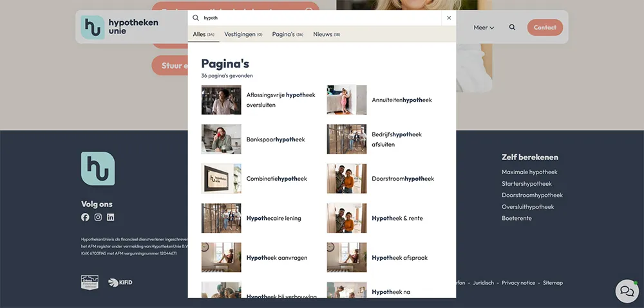Switch to the Vestigingen tab
Screen dimensions: 644x308
point(243,34)
